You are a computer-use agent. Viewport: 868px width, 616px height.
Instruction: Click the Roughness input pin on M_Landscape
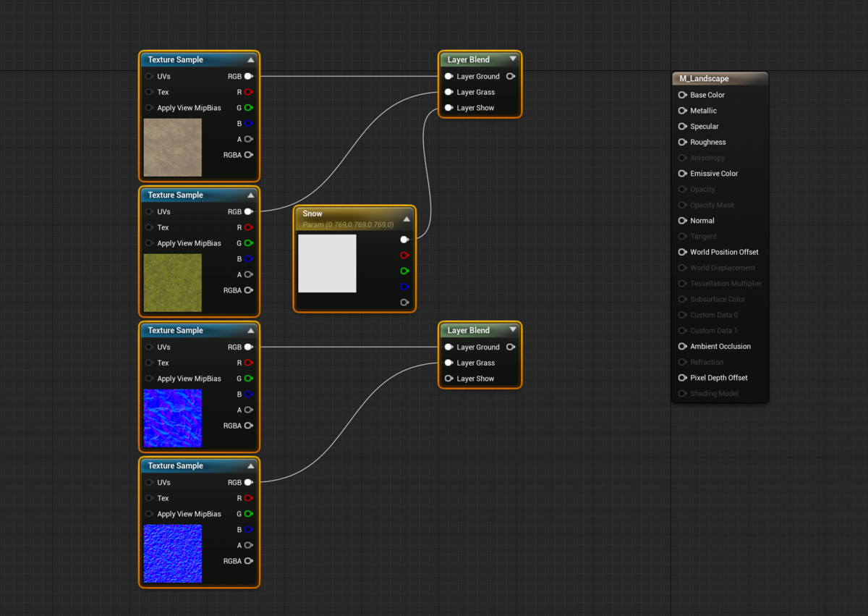682,143
